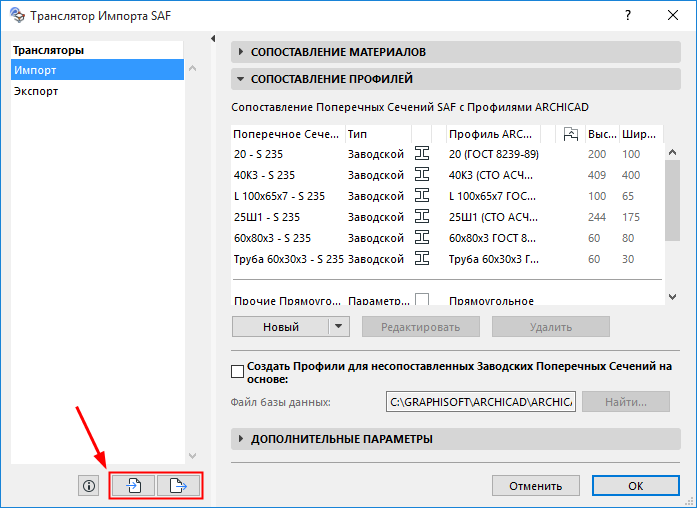Click width value 175
The height and width of the screenshot is (508, 697).
click(631, 217)
